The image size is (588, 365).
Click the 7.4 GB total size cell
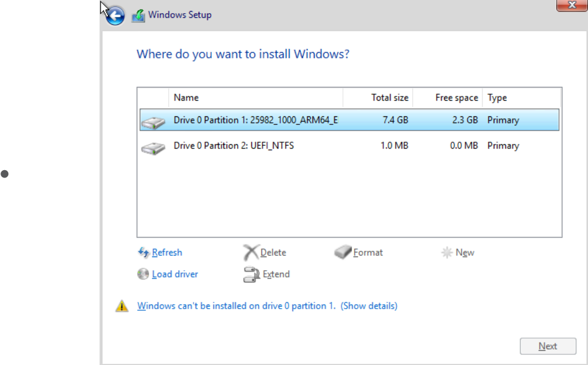(x=395, y=120)
